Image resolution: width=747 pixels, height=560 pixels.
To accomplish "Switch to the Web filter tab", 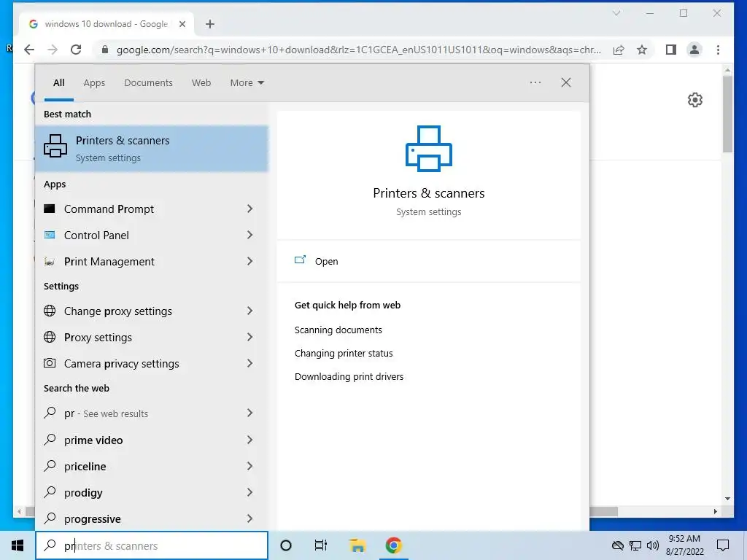I will coord(201,83).
